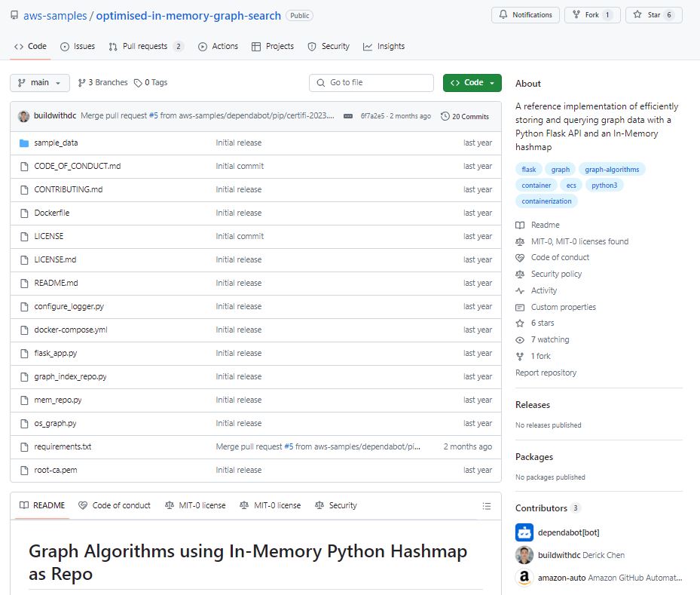Click the amazon-auto contributor avatar
Viewport: 700px width, 595px height.
[524, 578]
